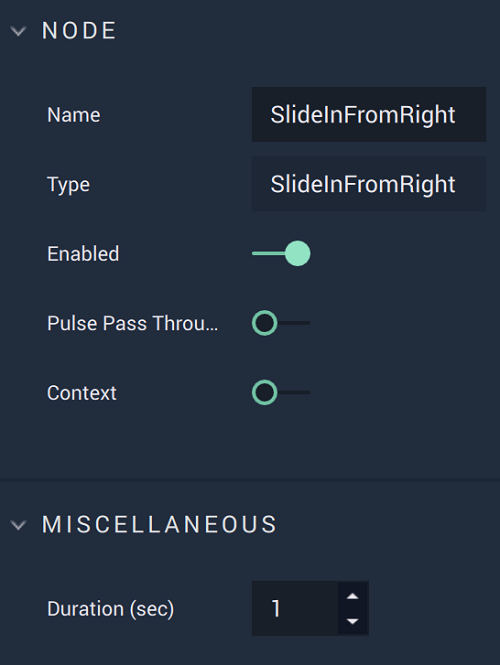Enable the Context toggle
Image resolution: width=500 pixels, height=665 pixels.
click(281, 393)
